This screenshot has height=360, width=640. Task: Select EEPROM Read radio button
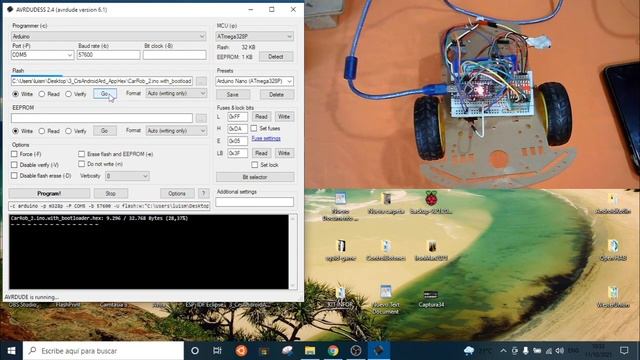[42, 131]
